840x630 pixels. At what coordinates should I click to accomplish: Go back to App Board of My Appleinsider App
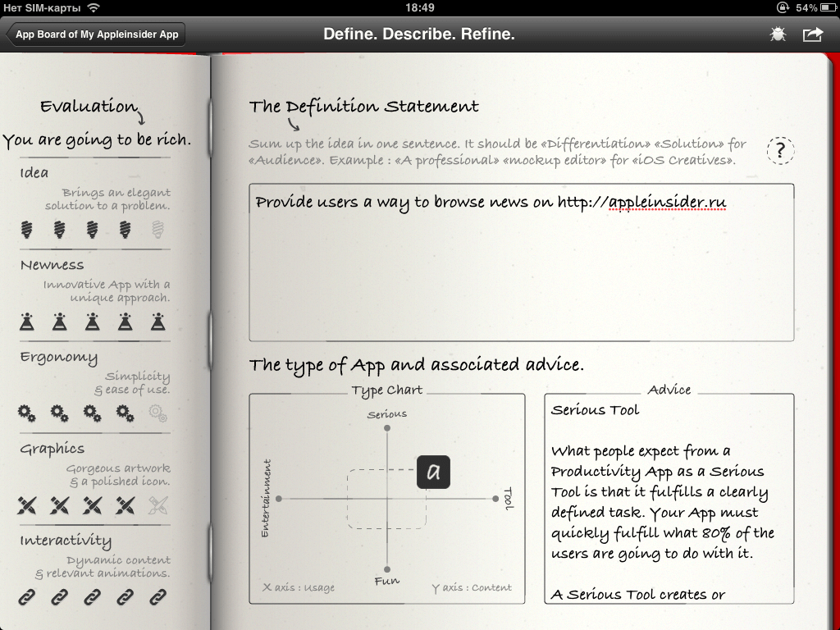pyautogui.click(x=96, y=34)
